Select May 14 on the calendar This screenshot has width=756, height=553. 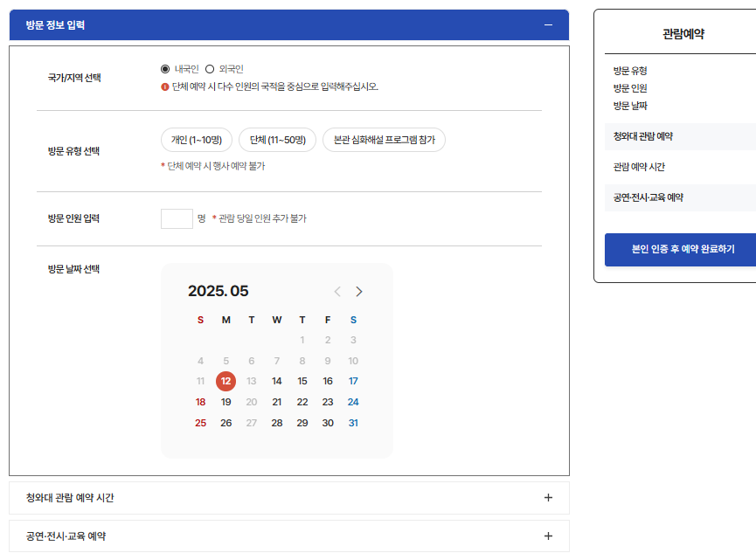[x=276, y=381]
